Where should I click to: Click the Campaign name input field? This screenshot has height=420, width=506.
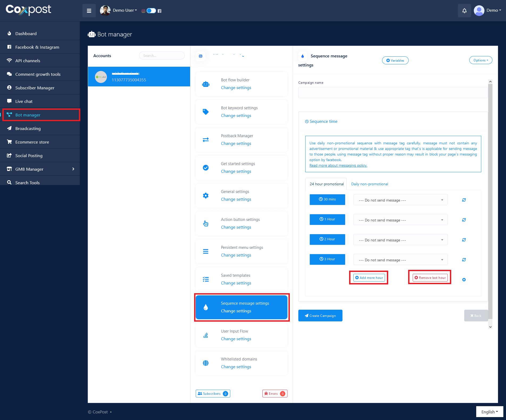[x=393, y=93]
